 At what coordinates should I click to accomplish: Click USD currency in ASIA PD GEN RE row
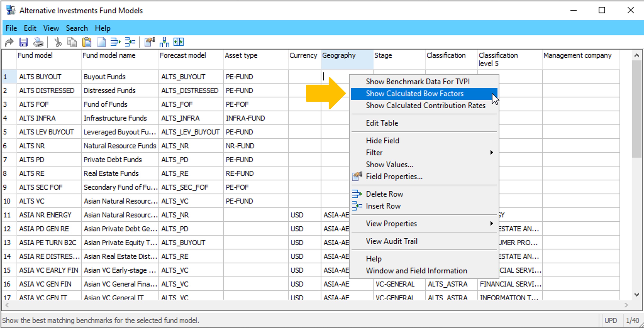point(304,229)
